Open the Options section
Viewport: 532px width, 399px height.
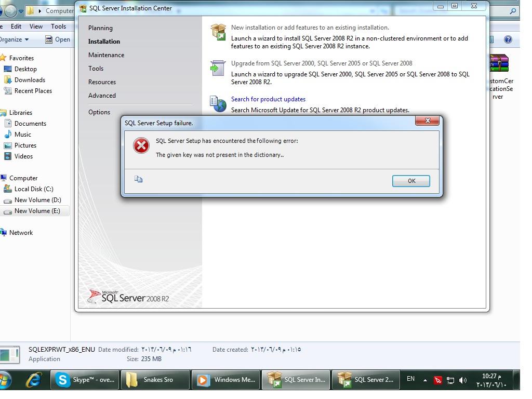(99, 112)
